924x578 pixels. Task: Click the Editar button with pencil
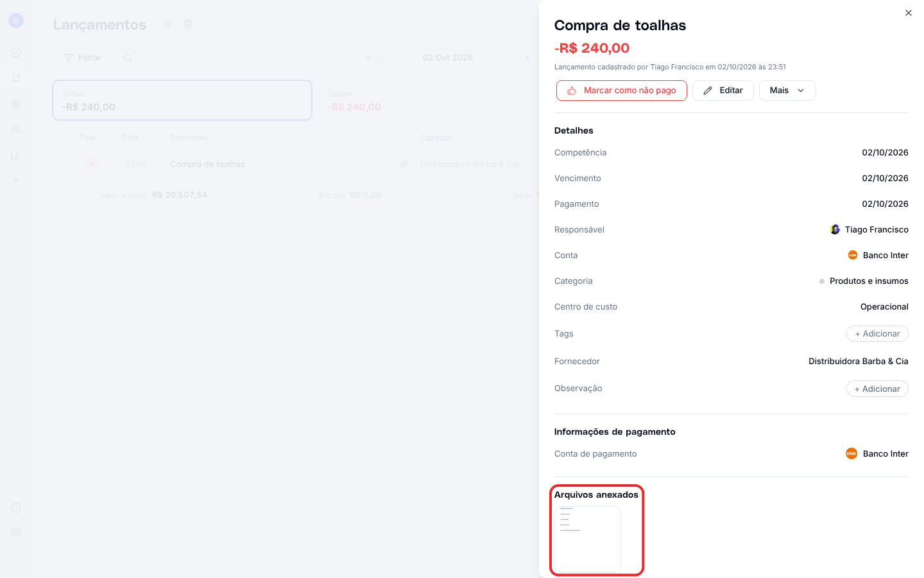click(723, 91)
